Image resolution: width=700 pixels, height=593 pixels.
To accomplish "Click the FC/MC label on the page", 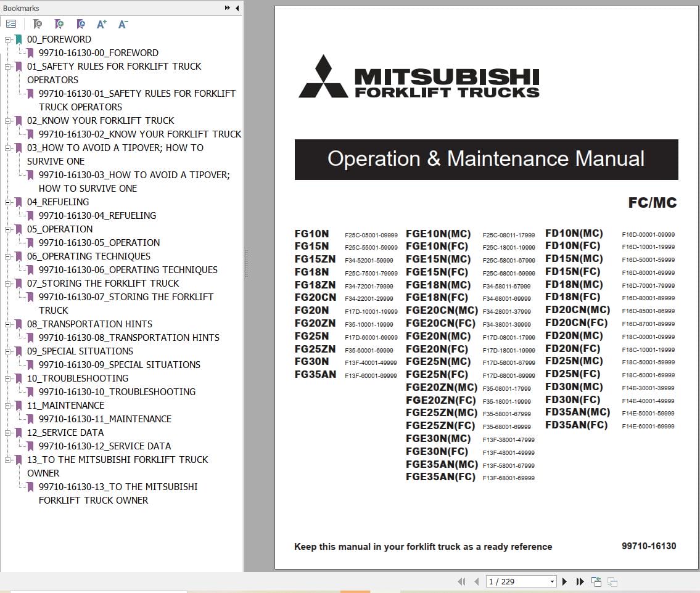I will (653, 203).
